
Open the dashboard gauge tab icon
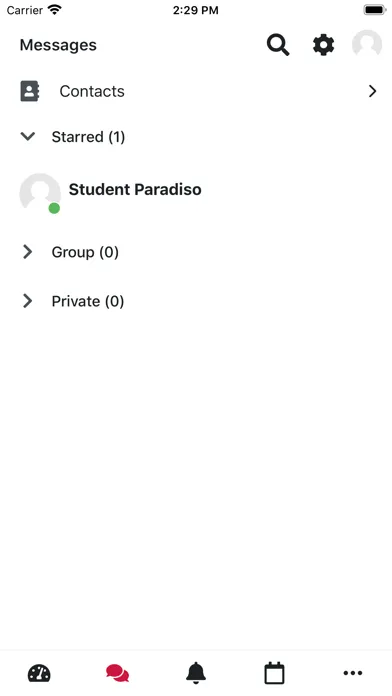[39, 673]
